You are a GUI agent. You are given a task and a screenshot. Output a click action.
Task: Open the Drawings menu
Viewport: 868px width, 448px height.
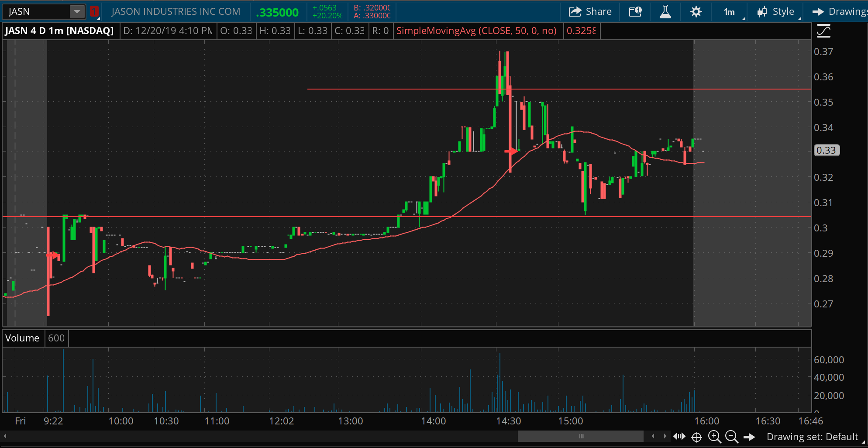click(840, 12)
